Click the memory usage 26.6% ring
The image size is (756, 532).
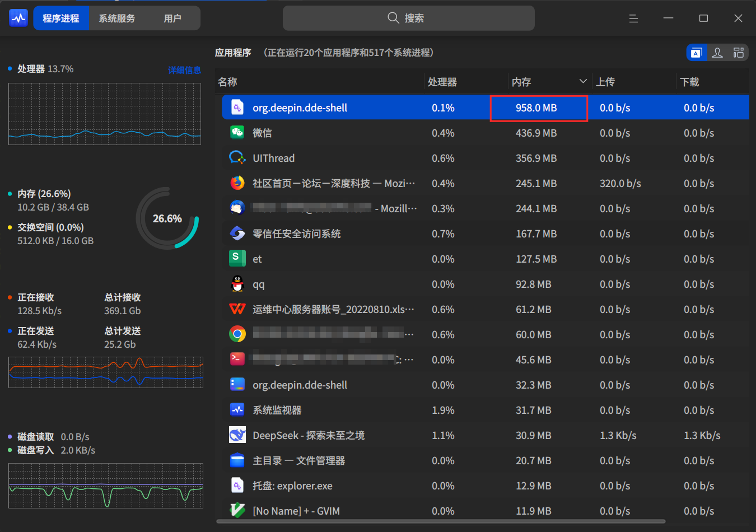click(167, 218)
